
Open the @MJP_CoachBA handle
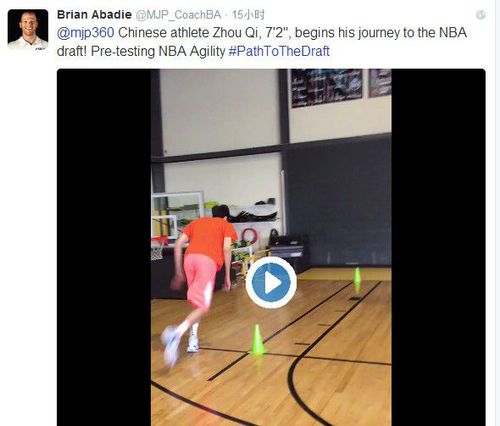click(178, 15)
